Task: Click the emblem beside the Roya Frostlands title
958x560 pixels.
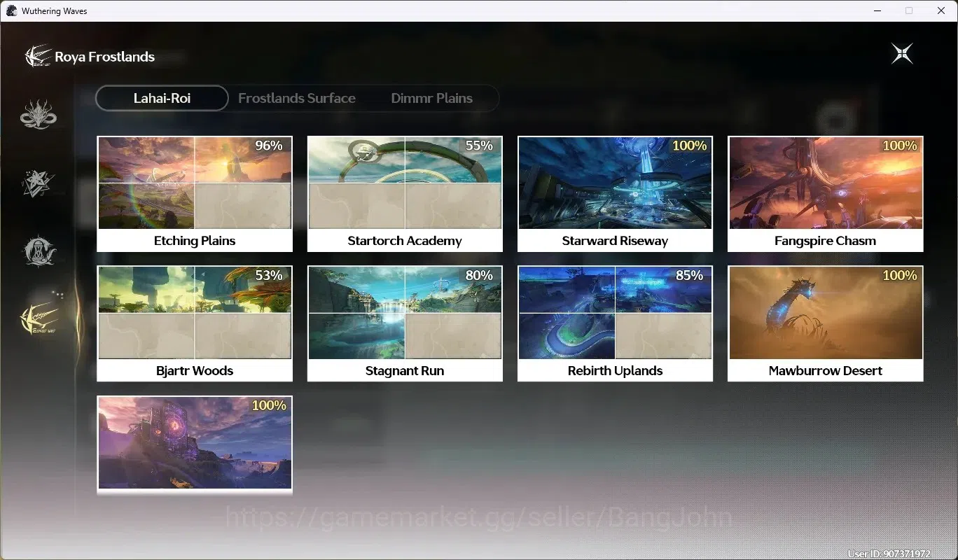Action: click(x=38, y=56)
